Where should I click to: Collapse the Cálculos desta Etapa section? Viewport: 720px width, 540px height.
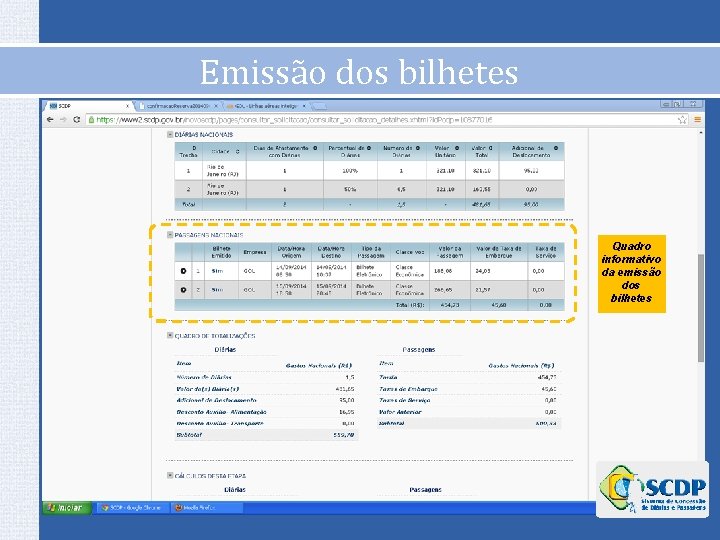[x=170, y=476]
